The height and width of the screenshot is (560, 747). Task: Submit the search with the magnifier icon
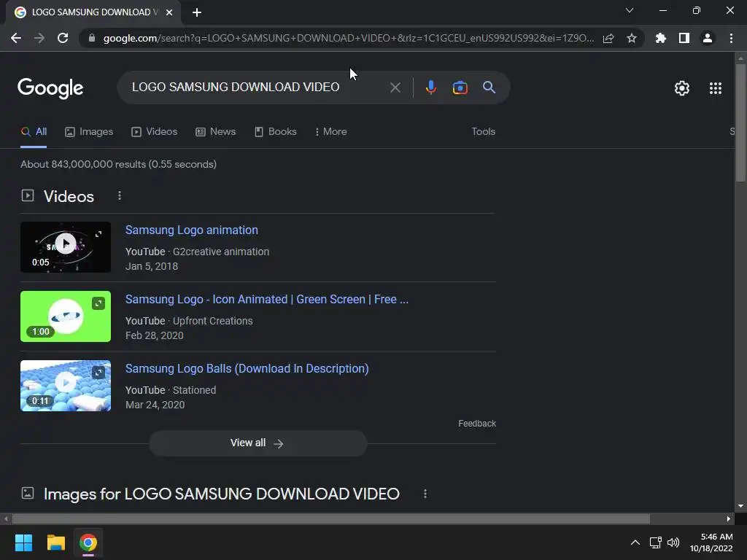[x=489, y=87]
